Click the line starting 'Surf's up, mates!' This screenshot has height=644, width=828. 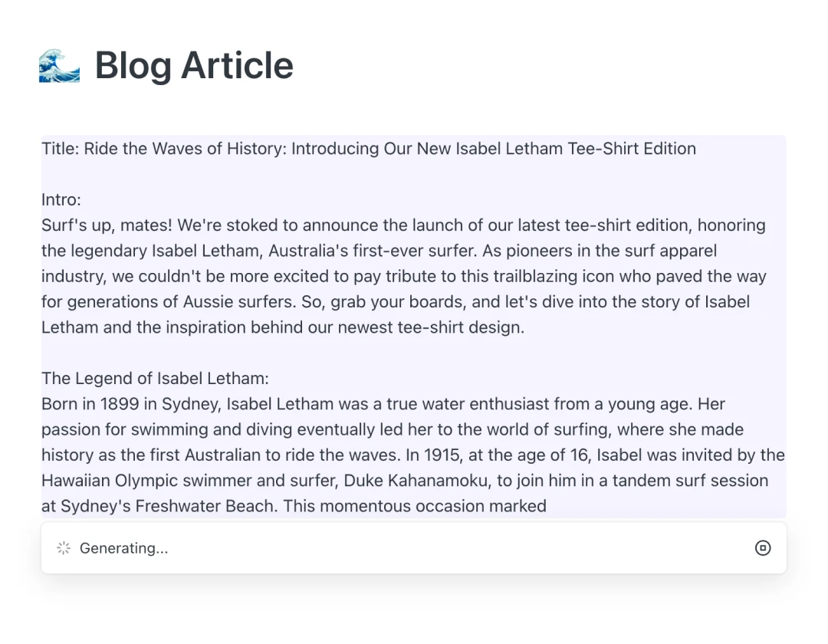(402, 225)
